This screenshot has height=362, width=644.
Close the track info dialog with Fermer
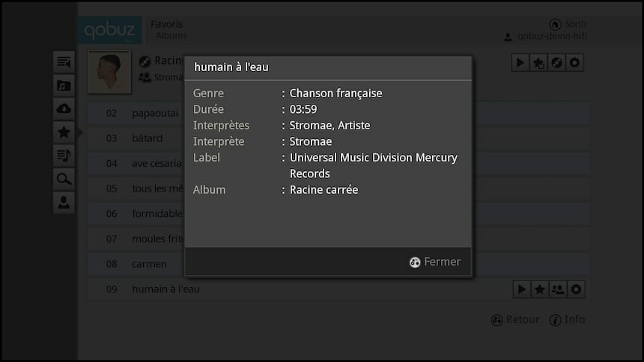(x=435, y=262)
